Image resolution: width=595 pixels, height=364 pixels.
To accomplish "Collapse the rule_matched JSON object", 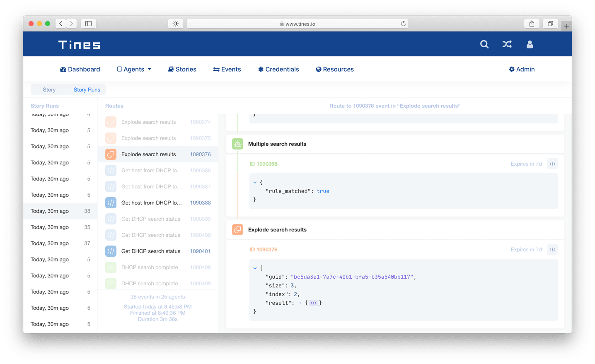I will [255, 182].
